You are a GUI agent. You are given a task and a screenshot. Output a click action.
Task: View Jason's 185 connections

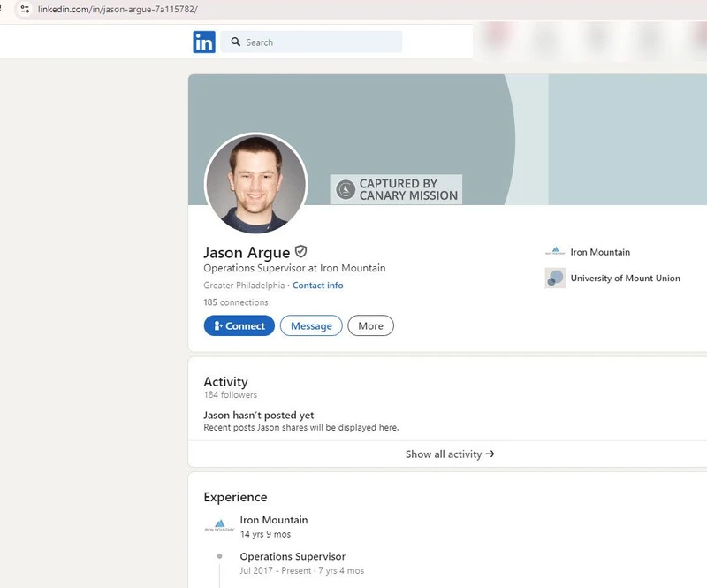(x=236, y=302)
